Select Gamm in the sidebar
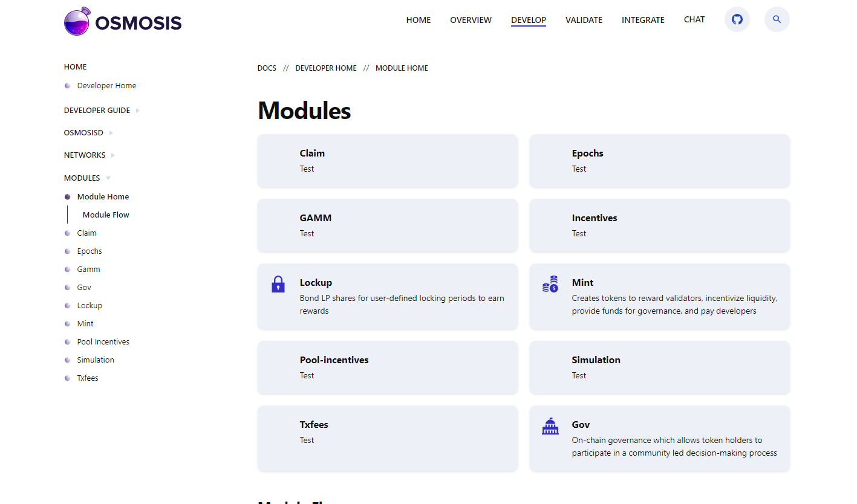Viewport: 857px width, 504px height. point(88,269)
